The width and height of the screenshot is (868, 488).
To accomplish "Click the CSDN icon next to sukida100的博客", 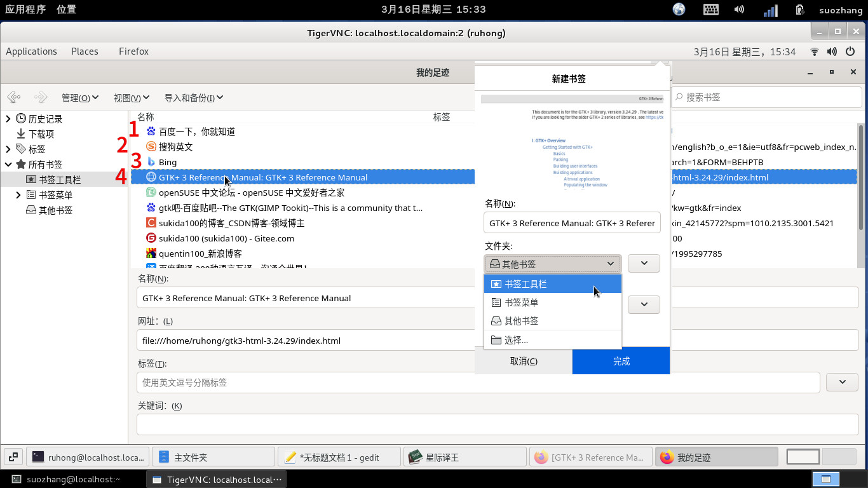I will pyautogui.click(x=151, y=223).
